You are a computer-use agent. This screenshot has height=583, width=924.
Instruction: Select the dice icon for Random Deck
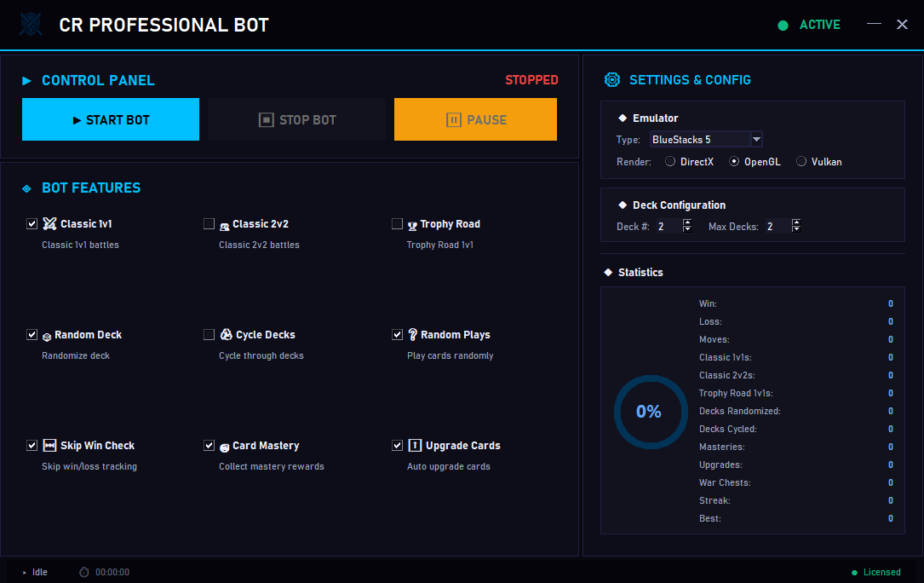tap(49, 334)
